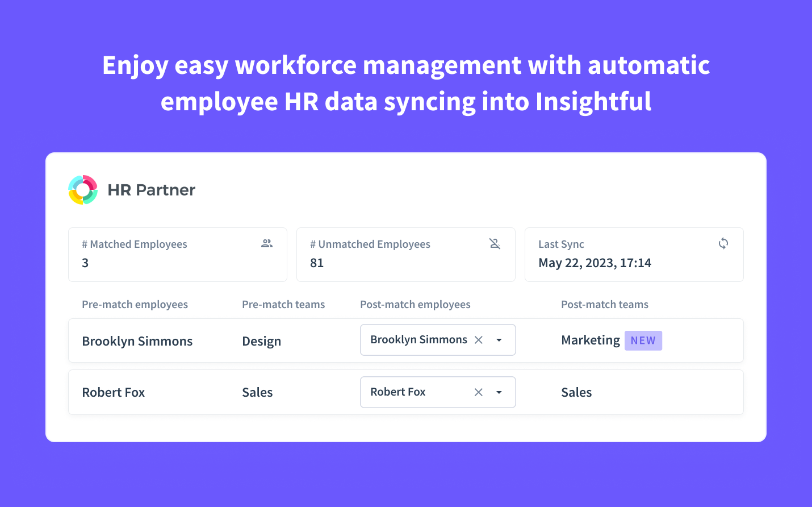This screenshot has height=507, width=812.
Task: Click the 'Pre-match teams' column header
Action: tap(283, 304)
